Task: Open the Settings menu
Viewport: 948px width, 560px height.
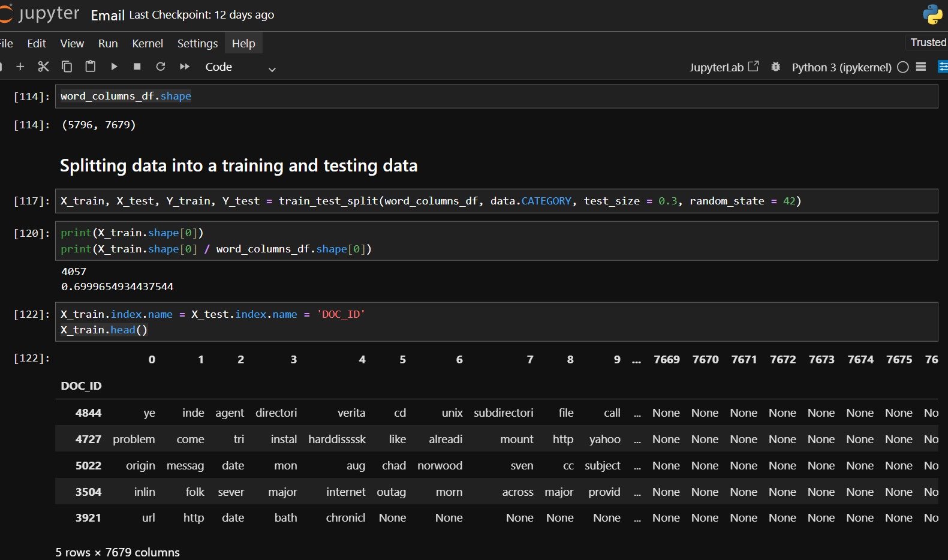Action: click(197, 44)
